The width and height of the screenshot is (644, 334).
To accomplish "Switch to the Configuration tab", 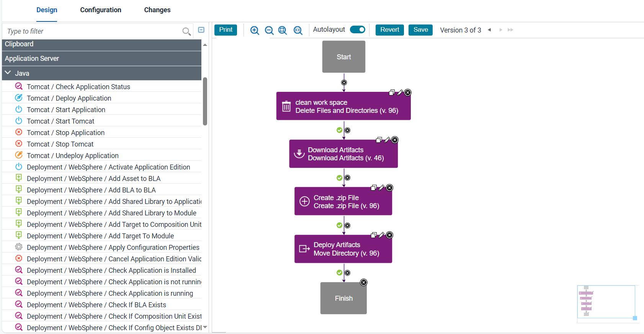I will click(x=101, y=10).
